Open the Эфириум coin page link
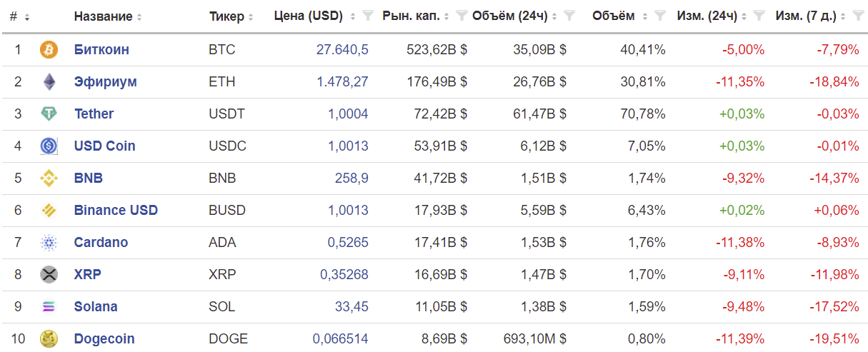 [105, 82]
